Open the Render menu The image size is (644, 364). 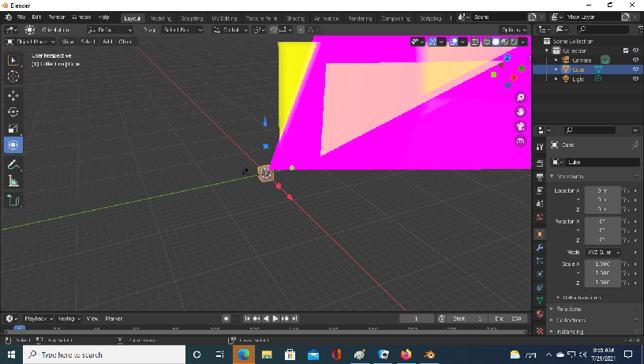(57, 17)
